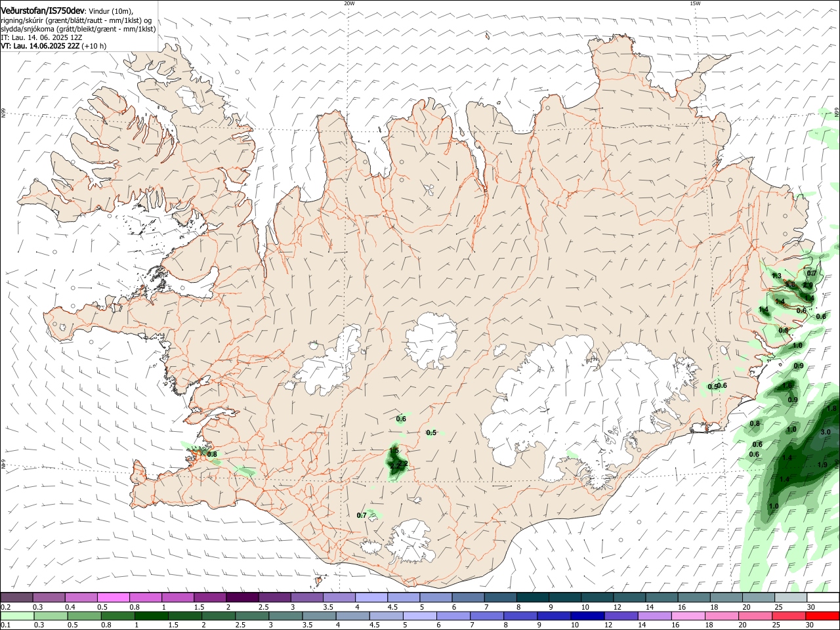Click the '0.1' label under the lower scale
This screenshot has height=630, width=840.
tap(5, 625)
